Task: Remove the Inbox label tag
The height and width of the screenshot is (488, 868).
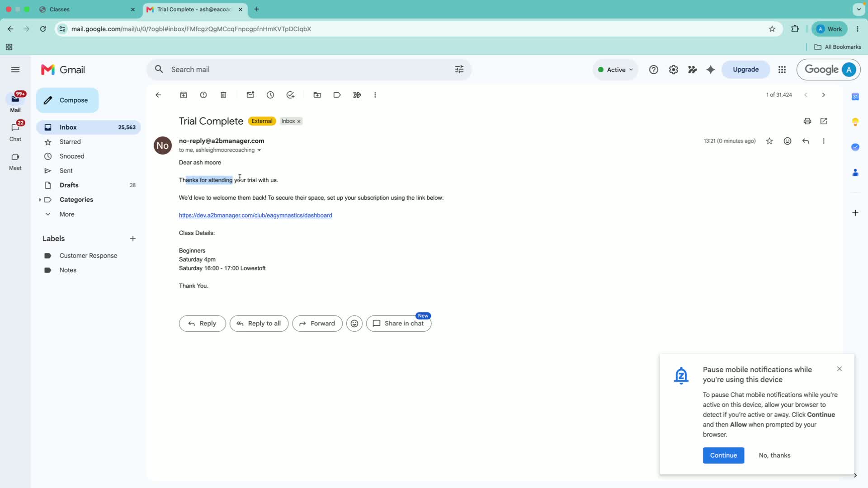Action: [299, 121]
